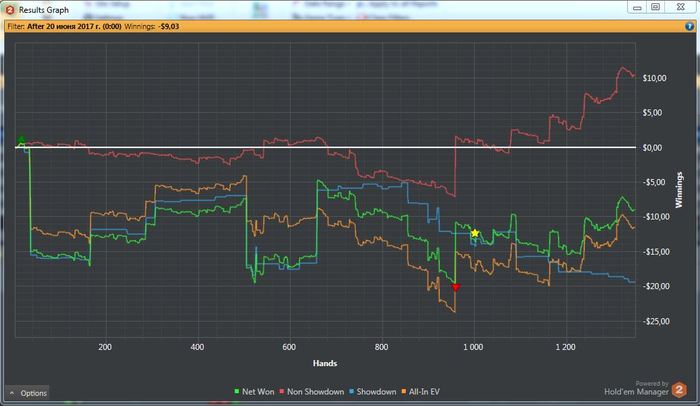
Task: Click the 400 hands axis label
Action: pos(197,347)
